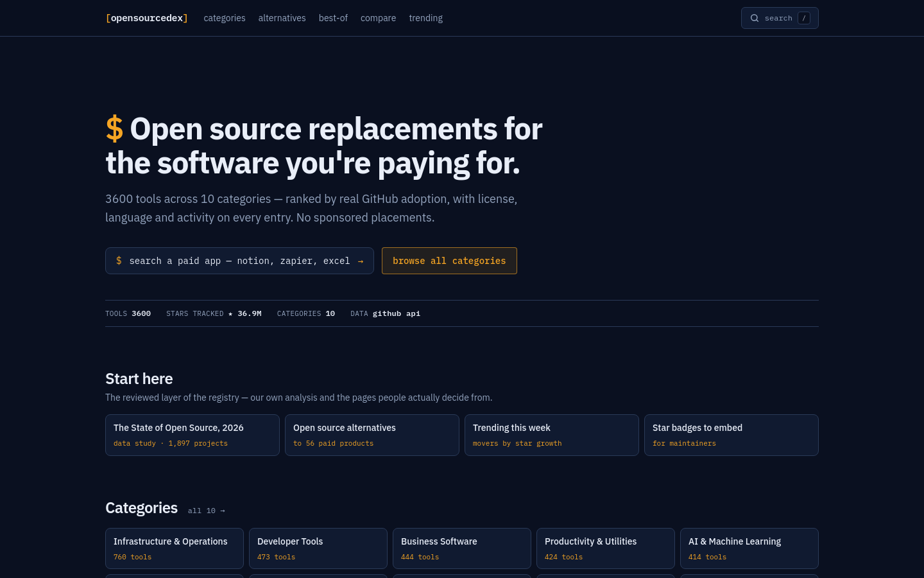Open Infrastructure & Operations category
Image resolution: width=924 pixels, height=578 pixels.
point(175,548)
